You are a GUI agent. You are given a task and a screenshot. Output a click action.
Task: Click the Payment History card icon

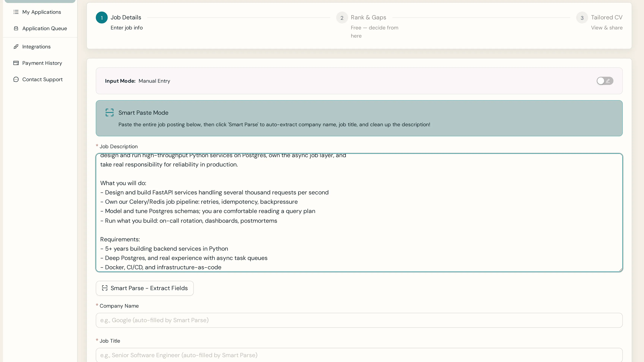point(16,63)
